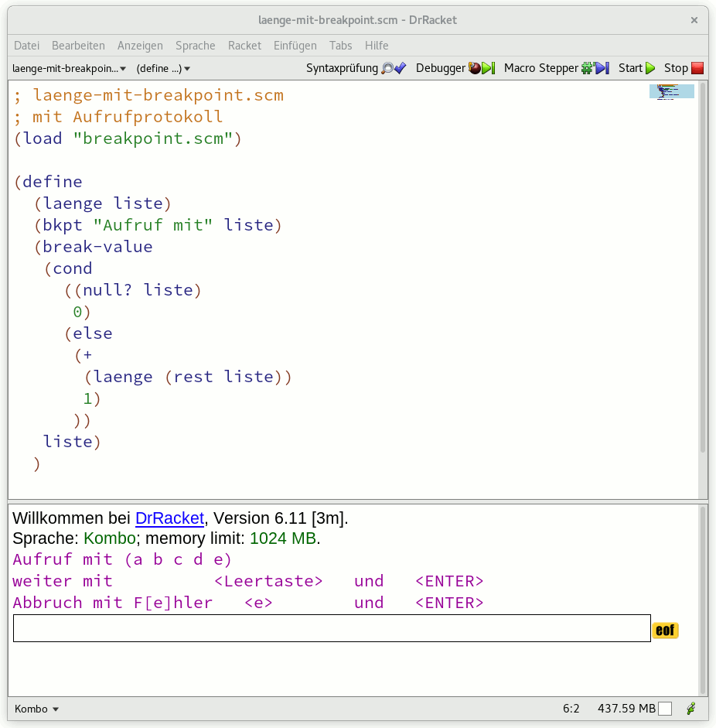This screenshot has height=728, width=716.
Task: Open the Hilfe menu
Action: point(377,46)
